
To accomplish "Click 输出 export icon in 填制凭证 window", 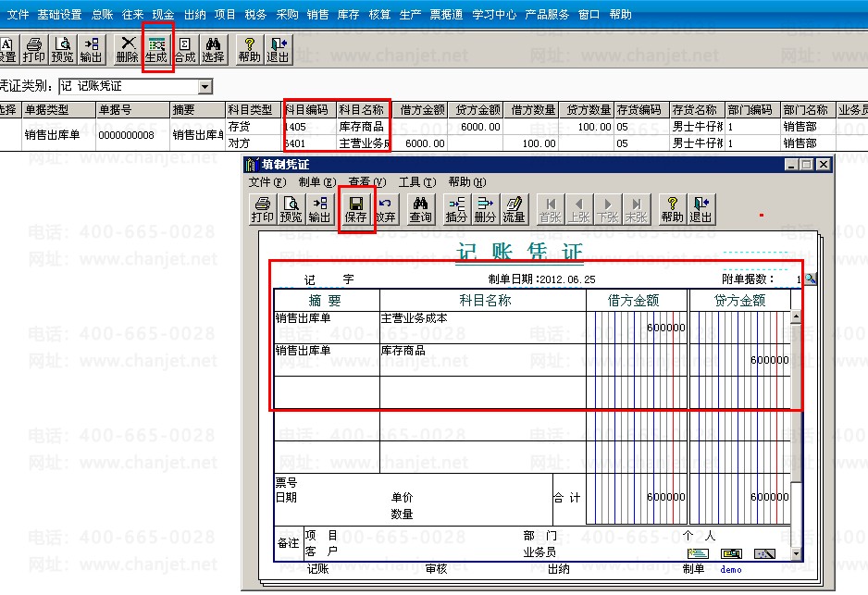I will coord(319,209).
